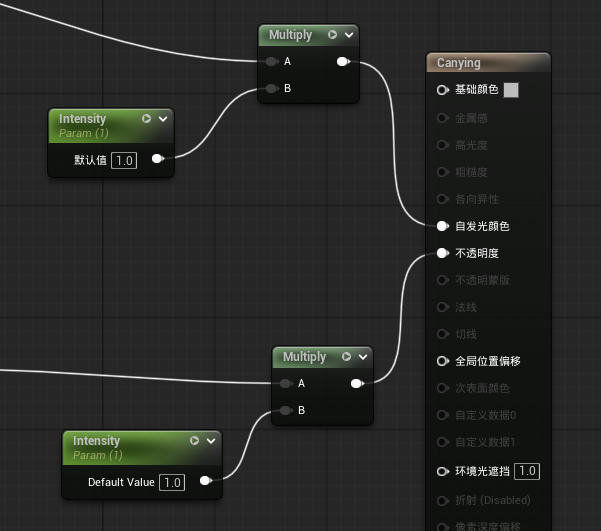The height and width of the screenshot is (531, 601).
Task: Click the 基础颜色 input pin
Action: coord(443,90)
